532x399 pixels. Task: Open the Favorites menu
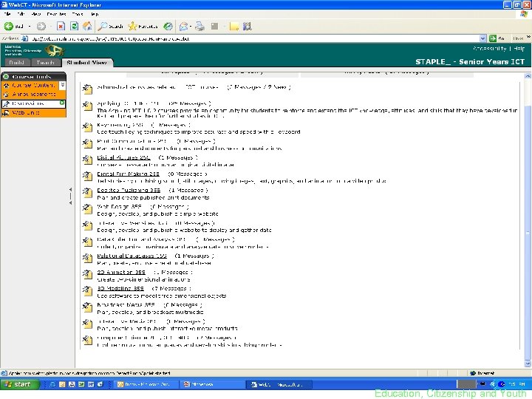[x=56, y=14]
